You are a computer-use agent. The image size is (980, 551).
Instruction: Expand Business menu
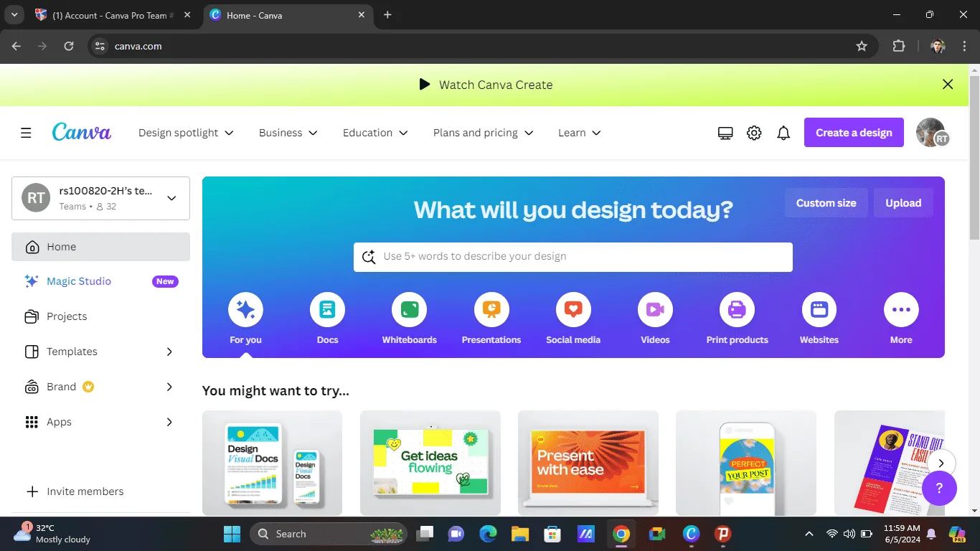288,133
